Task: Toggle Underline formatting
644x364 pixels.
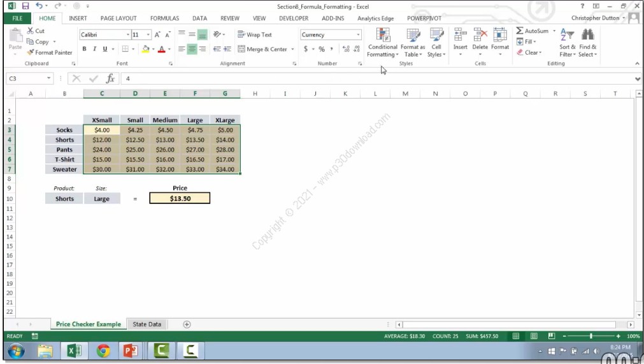Action: pos(104,49)
